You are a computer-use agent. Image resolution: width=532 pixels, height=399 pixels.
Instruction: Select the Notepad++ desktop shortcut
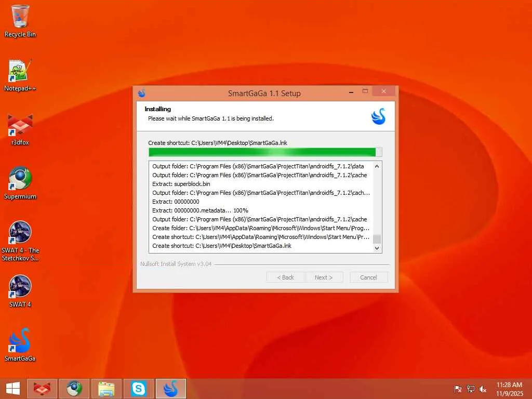point(20,75)
